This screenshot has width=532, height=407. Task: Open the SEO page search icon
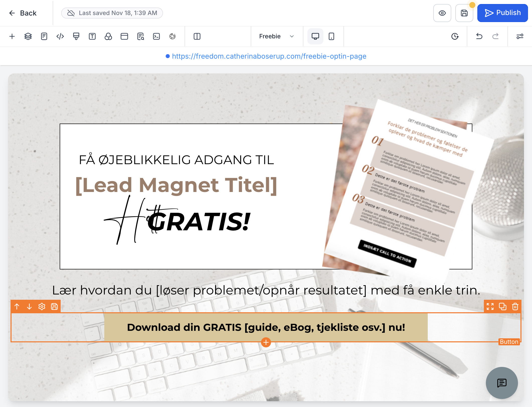140,36
